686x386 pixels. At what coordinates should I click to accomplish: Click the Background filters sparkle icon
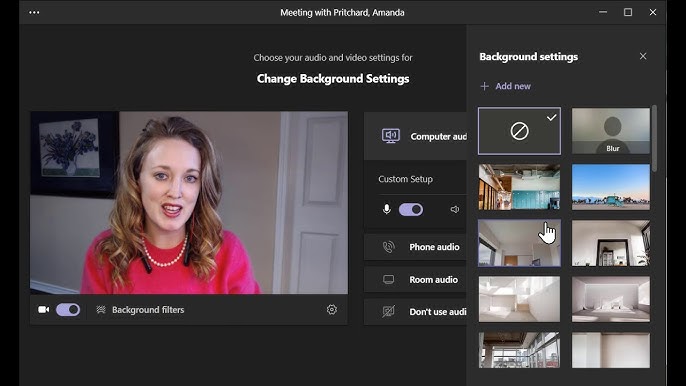coord(101,310)
